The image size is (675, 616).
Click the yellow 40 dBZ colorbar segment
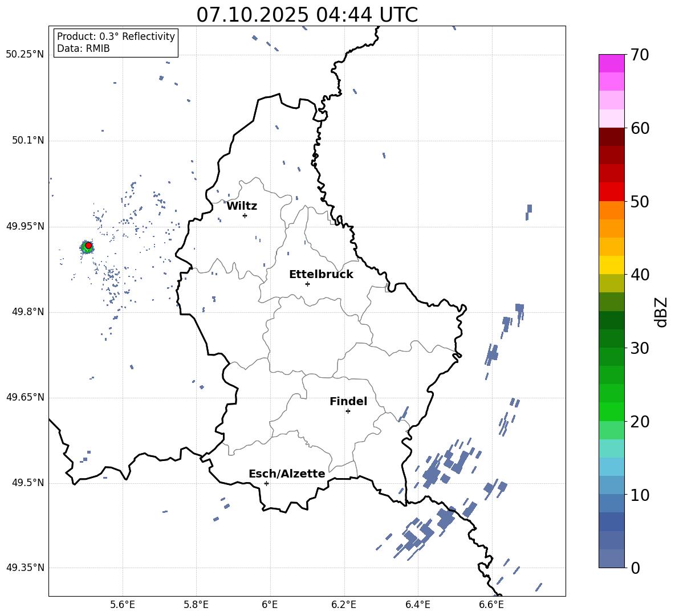pos(612,265)
